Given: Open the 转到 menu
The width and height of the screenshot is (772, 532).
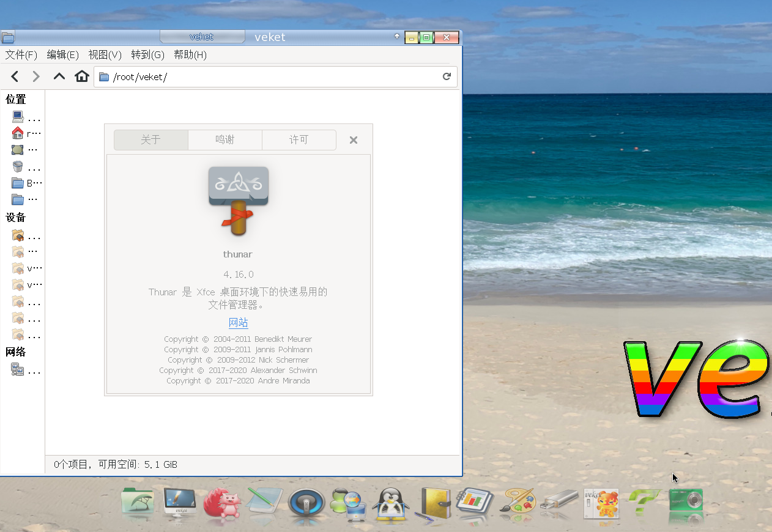Looking at the screenshot, I should (147, 54).
